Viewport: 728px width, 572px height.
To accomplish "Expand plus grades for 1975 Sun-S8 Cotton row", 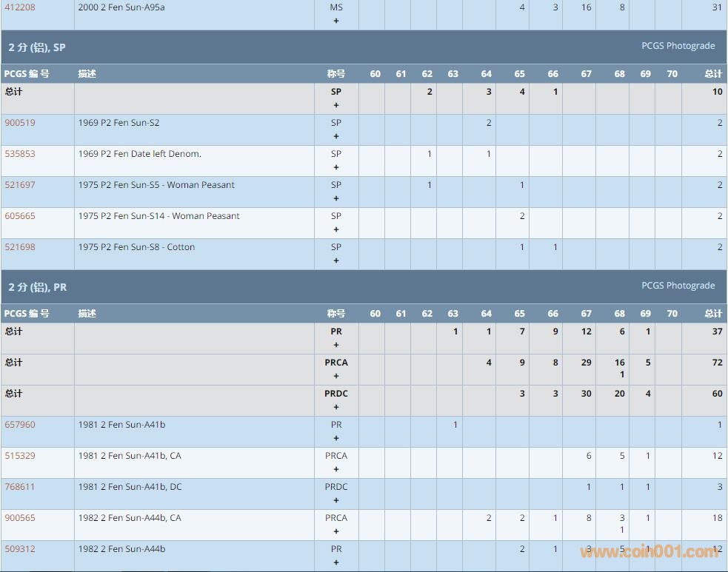I will tap(336, 260).
